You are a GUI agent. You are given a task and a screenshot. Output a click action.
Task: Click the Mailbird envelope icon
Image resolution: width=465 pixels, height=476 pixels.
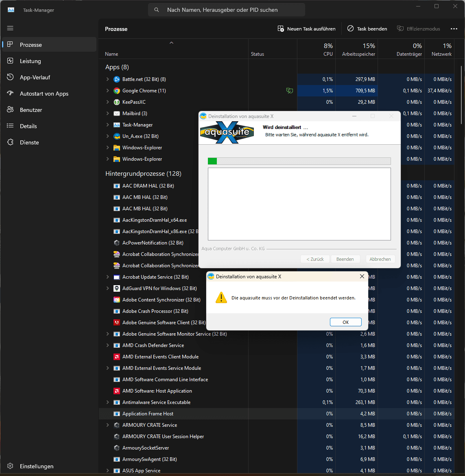pos(116,113)
